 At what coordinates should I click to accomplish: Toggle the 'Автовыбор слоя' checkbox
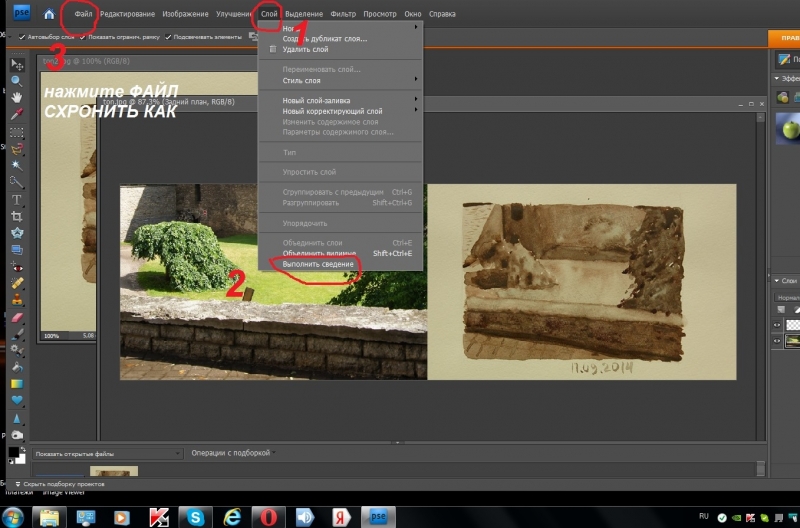coord(22,37)
